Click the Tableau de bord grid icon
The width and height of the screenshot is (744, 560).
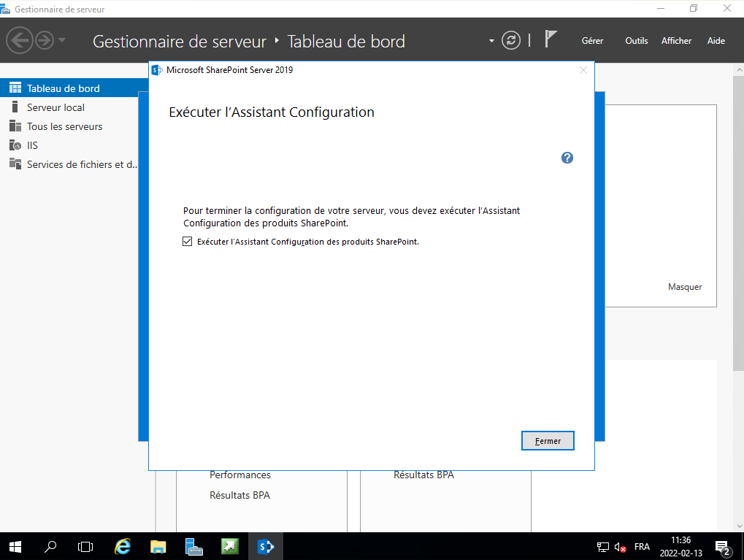(15, 88)
